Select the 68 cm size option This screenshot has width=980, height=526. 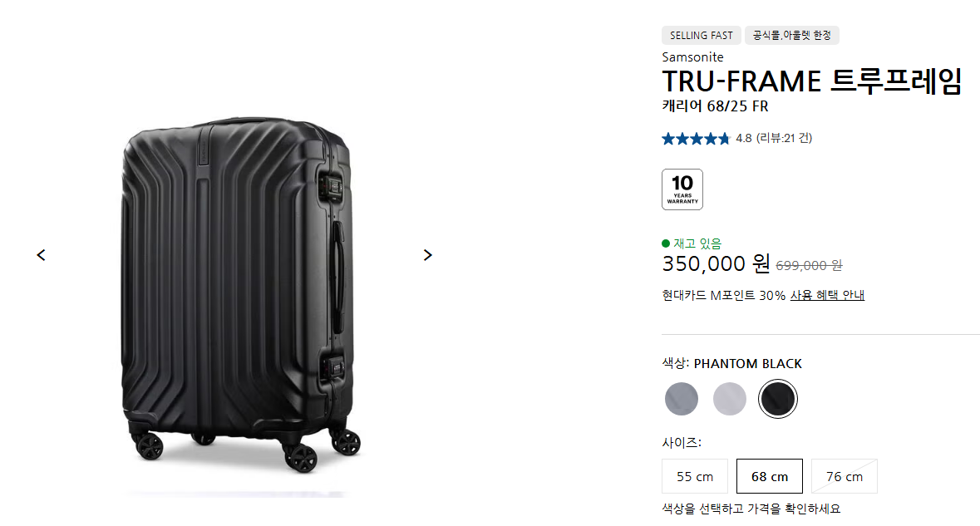pos(770,476)
